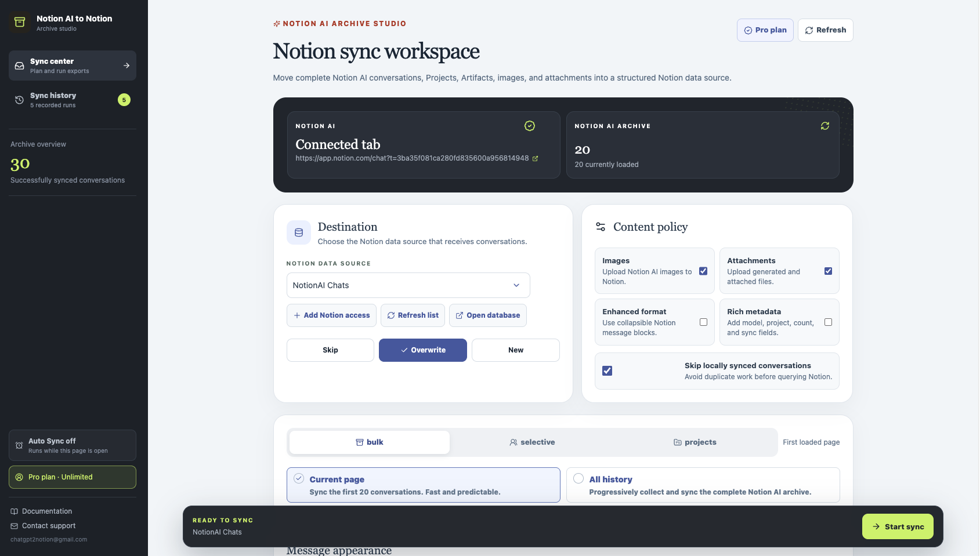Click Open database button
The height and width of the screenshot is (556, 980).
click(x=488, y=315)
